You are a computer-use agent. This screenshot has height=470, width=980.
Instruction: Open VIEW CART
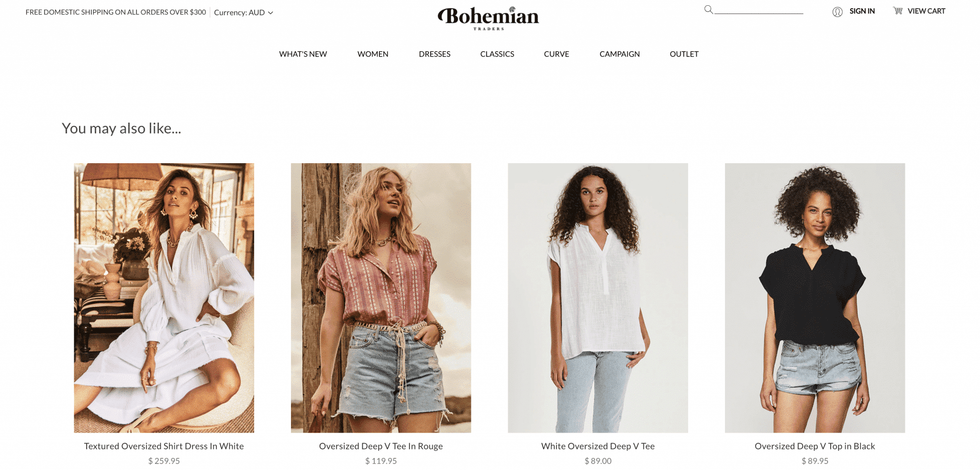tap(926, 11)
